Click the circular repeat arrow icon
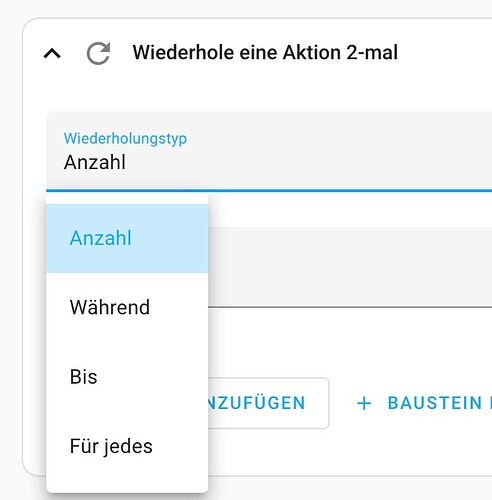492x500 pixels. (98, 53)
